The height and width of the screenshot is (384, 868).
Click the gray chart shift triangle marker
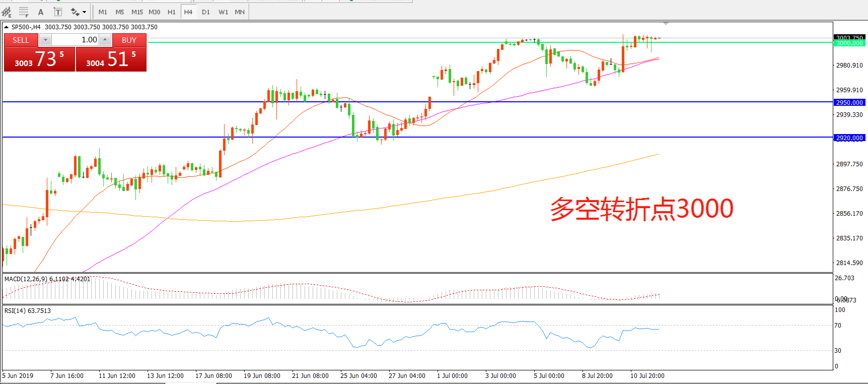[666, 24]
